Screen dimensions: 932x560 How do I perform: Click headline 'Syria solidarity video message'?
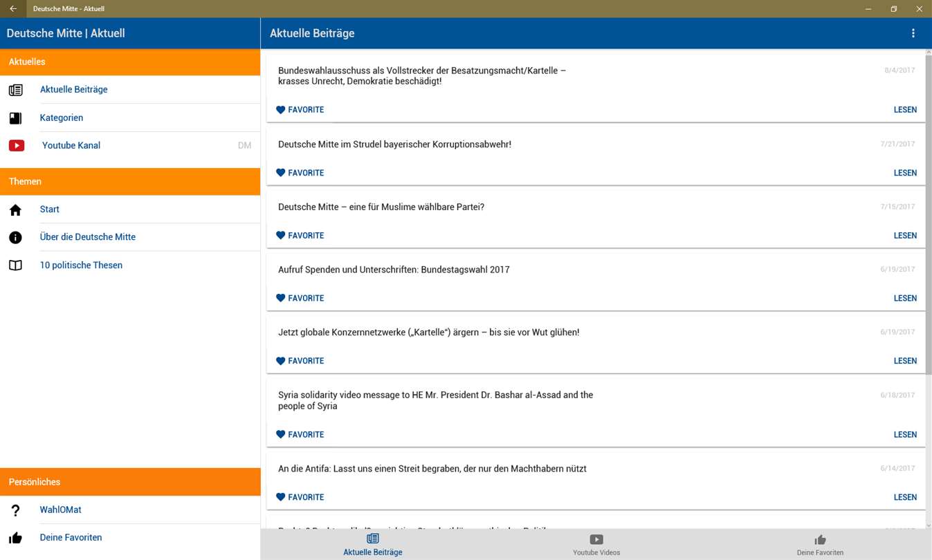coord(436,400)
